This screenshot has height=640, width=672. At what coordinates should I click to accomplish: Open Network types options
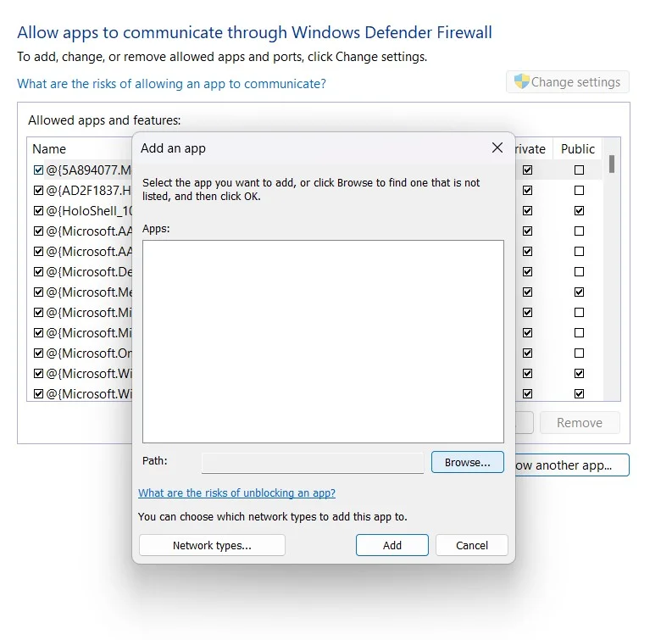tap(212, 545)
